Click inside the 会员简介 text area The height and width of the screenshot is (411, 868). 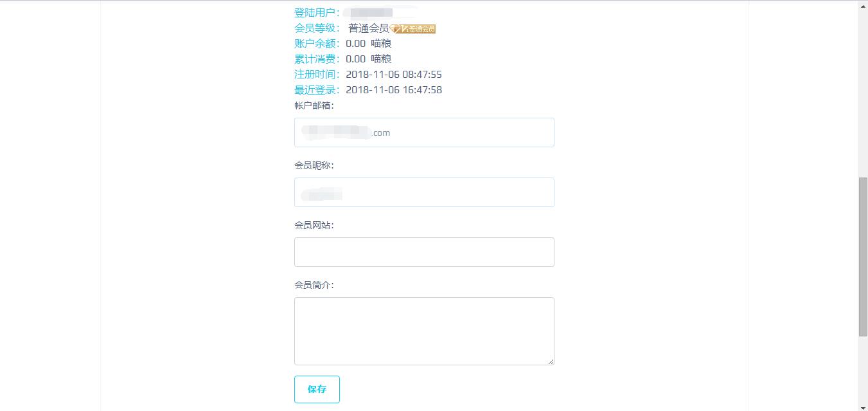coord(424,331)
